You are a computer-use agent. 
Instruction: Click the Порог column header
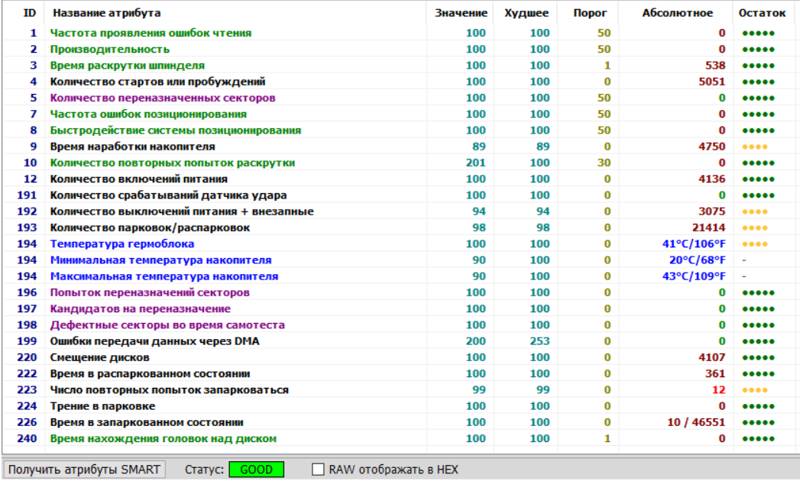[x=590, y=13]
